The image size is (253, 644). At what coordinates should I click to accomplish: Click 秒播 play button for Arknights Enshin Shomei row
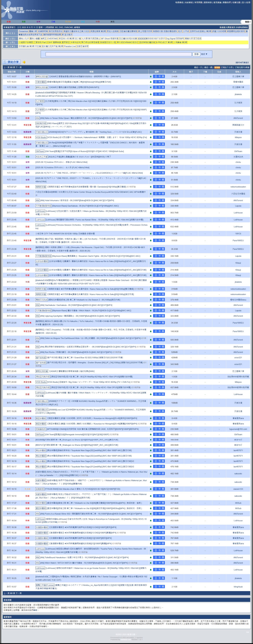159,364
